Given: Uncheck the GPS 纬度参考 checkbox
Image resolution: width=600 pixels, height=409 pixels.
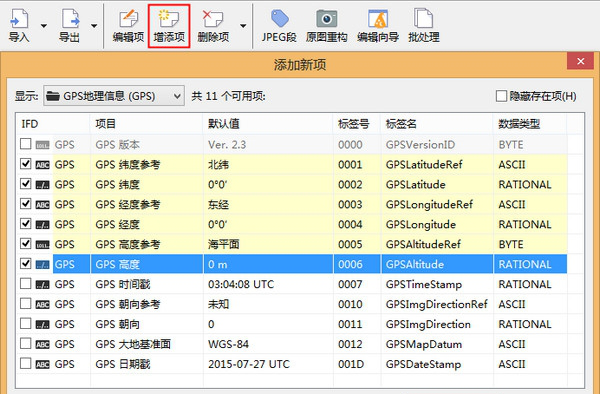Looking at the screenshot, I should click(26, 164).
